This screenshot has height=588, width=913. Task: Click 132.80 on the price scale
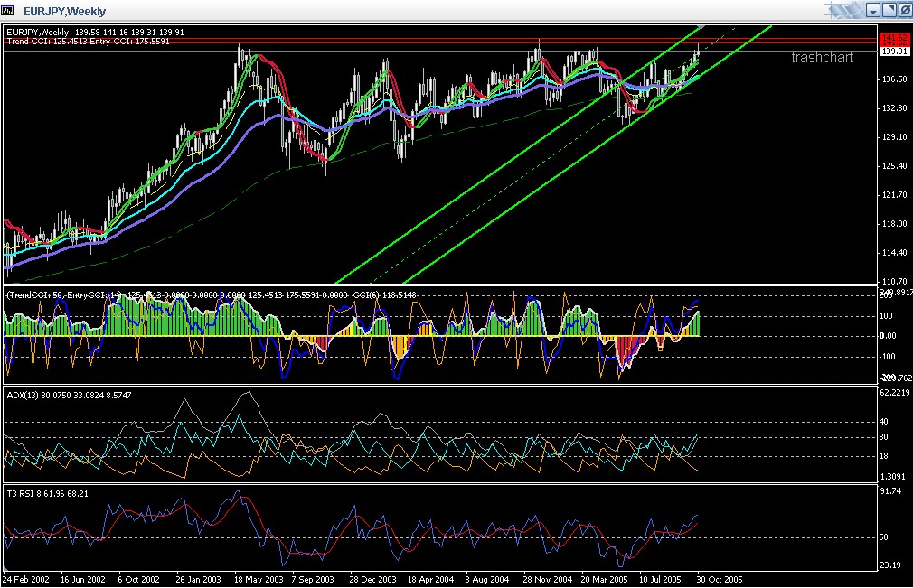coord(894,108)
